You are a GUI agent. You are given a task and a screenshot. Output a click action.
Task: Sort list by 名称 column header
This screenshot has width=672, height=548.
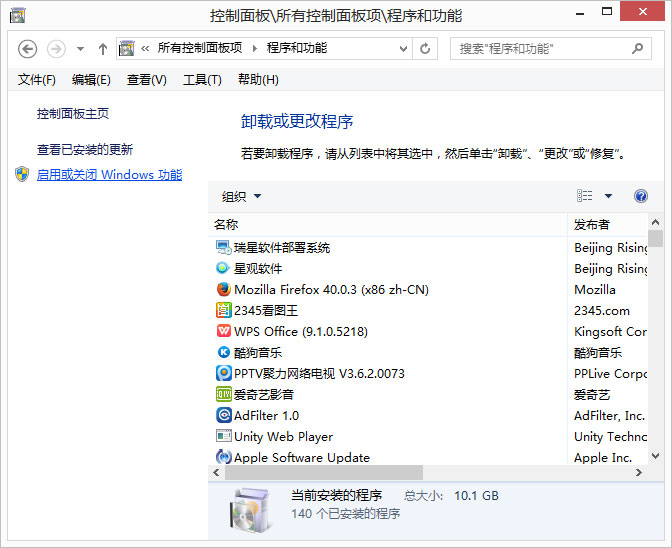click(388, 224)
